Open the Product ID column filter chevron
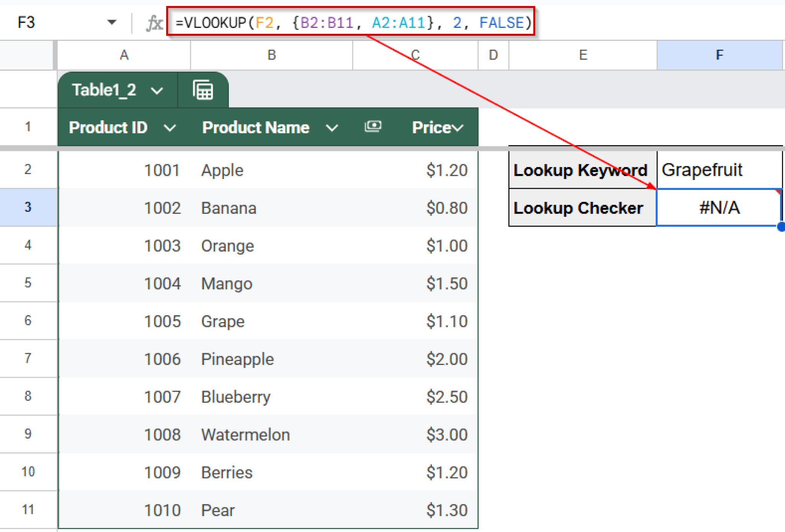 click(171, 128)
